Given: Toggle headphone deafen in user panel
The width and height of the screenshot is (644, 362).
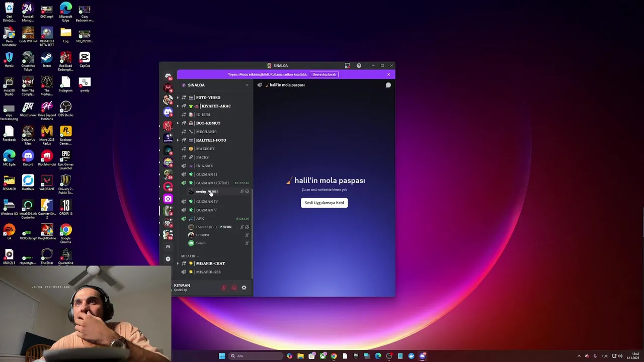Looking at the screenshot, I should coord(234,288).
